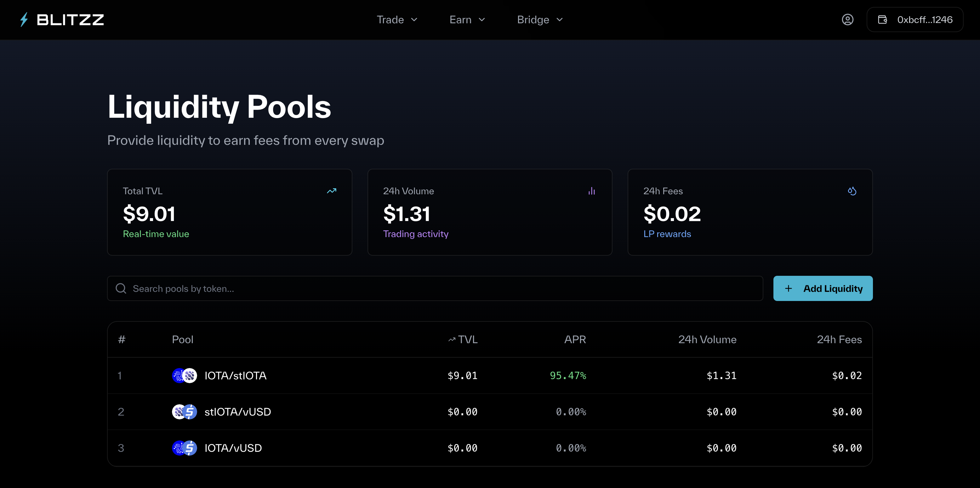
Task: Click the trending arrow icon in Total TVL card
Action: (x=331, y=191)
